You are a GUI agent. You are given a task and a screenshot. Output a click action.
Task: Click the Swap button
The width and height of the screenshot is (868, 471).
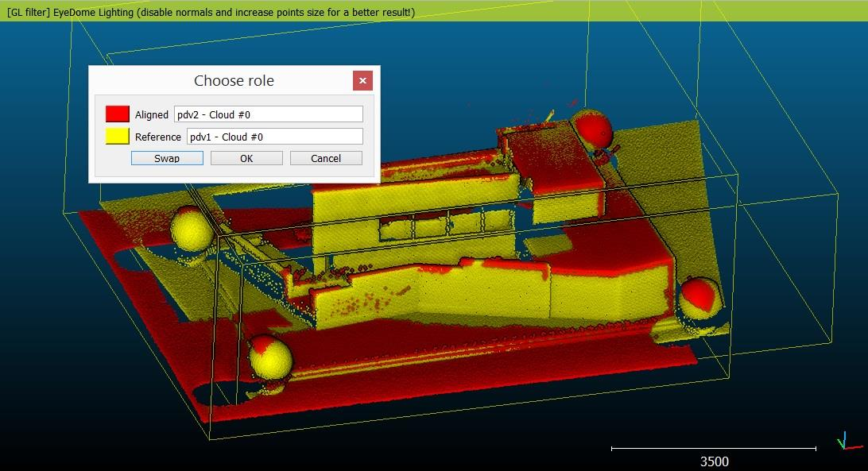pos(167,158)
